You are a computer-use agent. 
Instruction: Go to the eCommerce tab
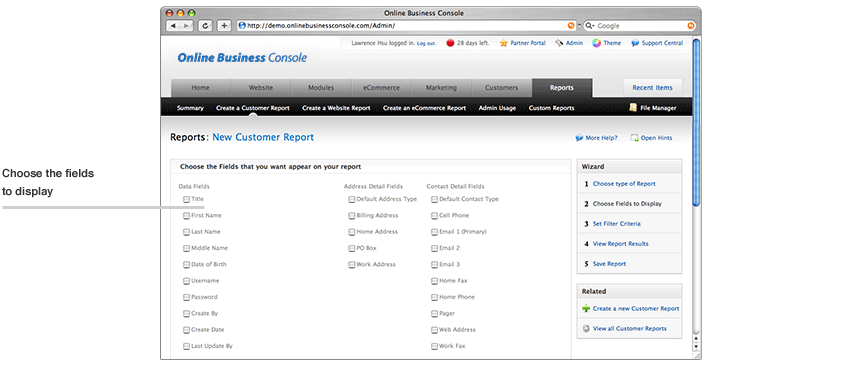381,88
